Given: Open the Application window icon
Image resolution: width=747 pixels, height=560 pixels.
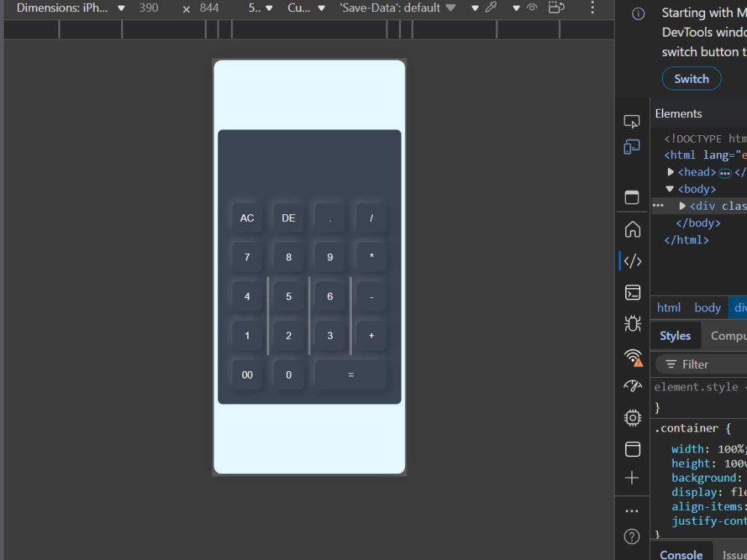Looking at the screenshot, I should (x=632, y=449).
